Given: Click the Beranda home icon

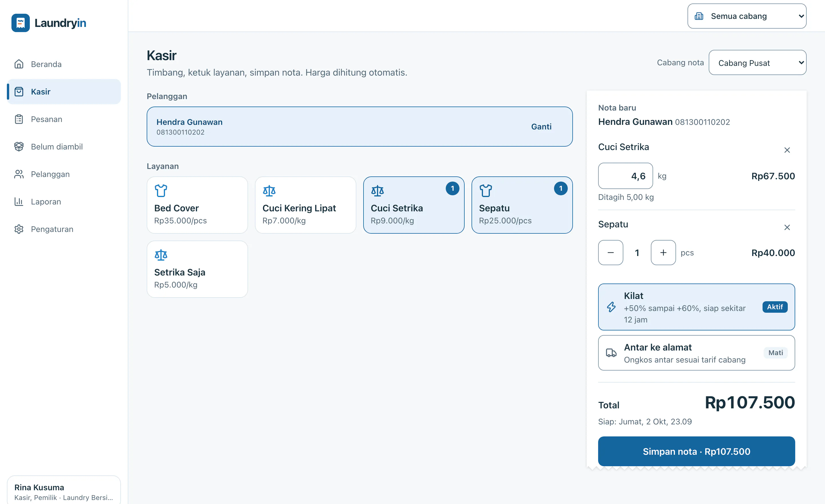Looking at the screenshot, I should [19, 64].
